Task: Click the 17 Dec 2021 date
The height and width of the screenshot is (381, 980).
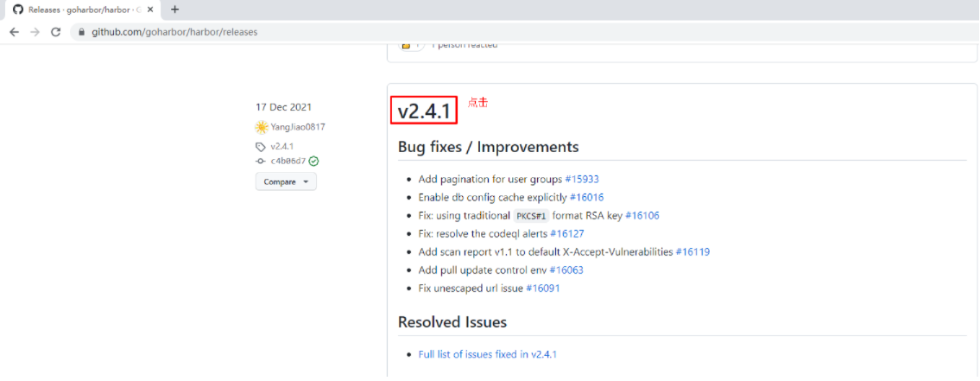Action: tap(284, 107)
